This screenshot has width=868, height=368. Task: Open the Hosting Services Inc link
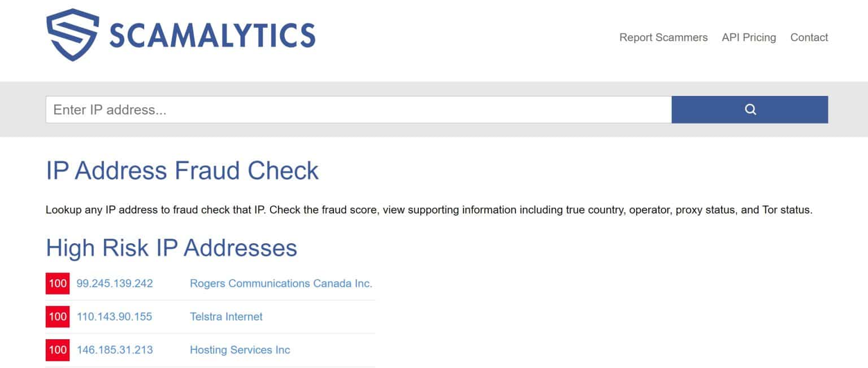[x=240, y=350]
